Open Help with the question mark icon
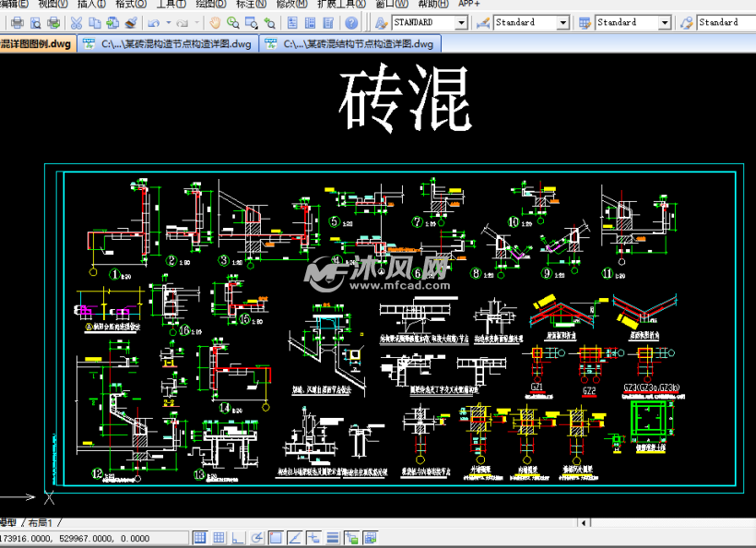This screenshot has width=756, height=548. click(x=351, y=22)
